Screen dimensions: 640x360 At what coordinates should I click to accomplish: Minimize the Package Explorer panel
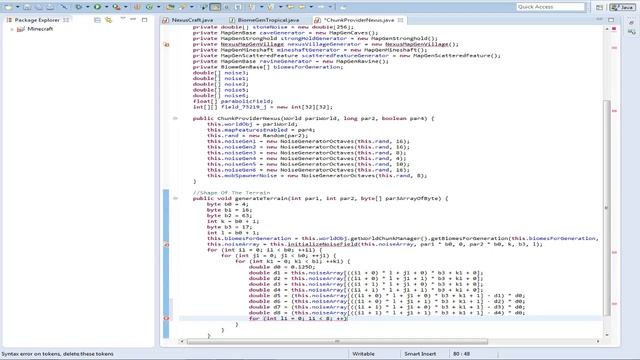[133, 19]
